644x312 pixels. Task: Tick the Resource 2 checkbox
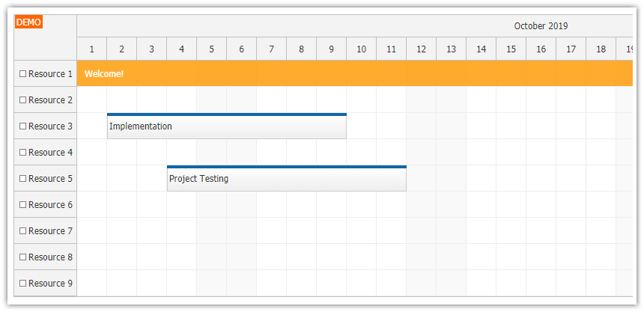[22, 100]
